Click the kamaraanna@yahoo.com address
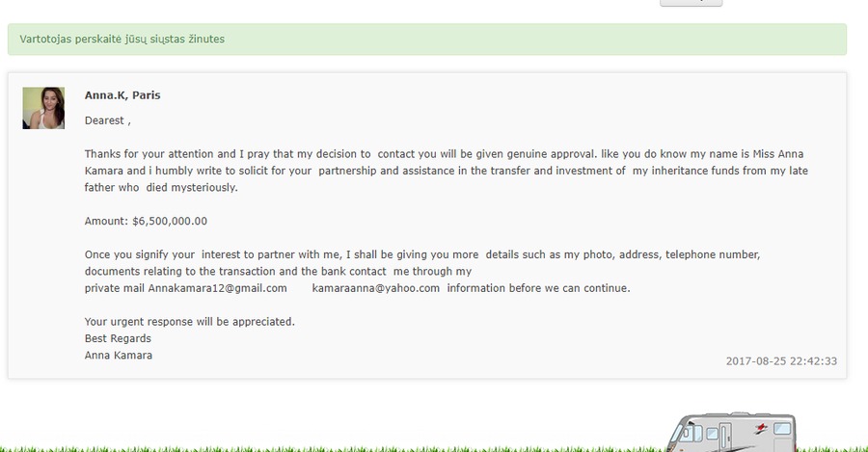Screen dimensions: 868x452 pyautogui.click(x=376, y=288)
